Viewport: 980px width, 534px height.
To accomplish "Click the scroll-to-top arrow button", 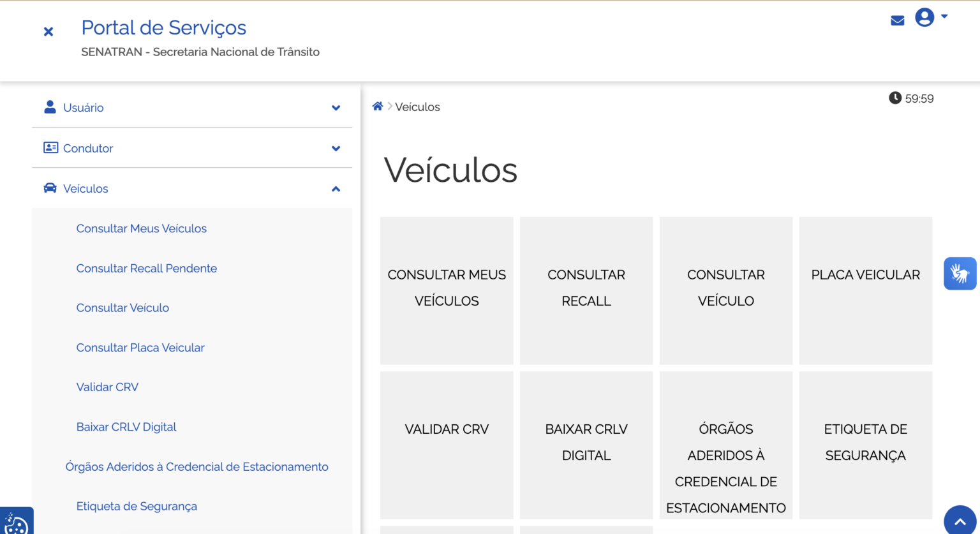I will click(960, 521).
